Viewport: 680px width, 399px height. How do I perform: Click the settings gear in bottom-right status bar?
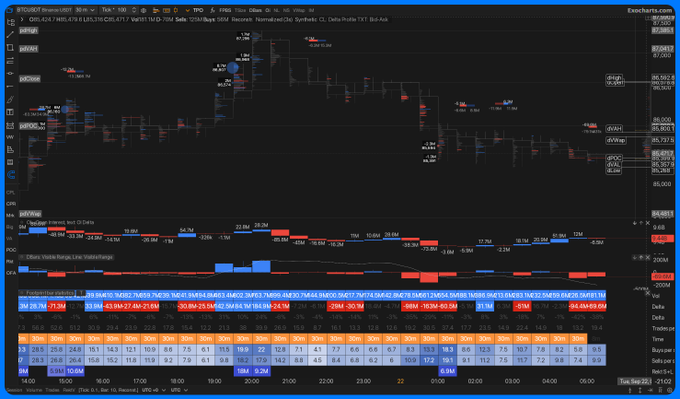[x=670, y=390]
